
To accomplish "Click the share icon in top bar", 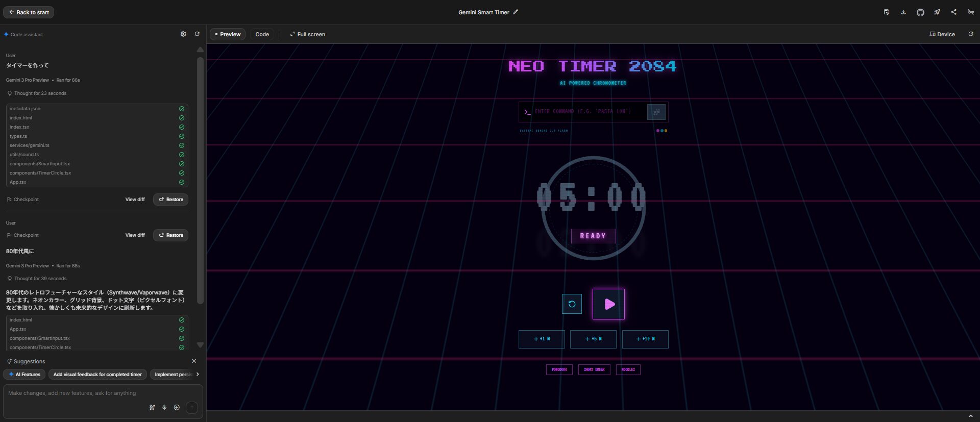I will [x=954, y=12].
